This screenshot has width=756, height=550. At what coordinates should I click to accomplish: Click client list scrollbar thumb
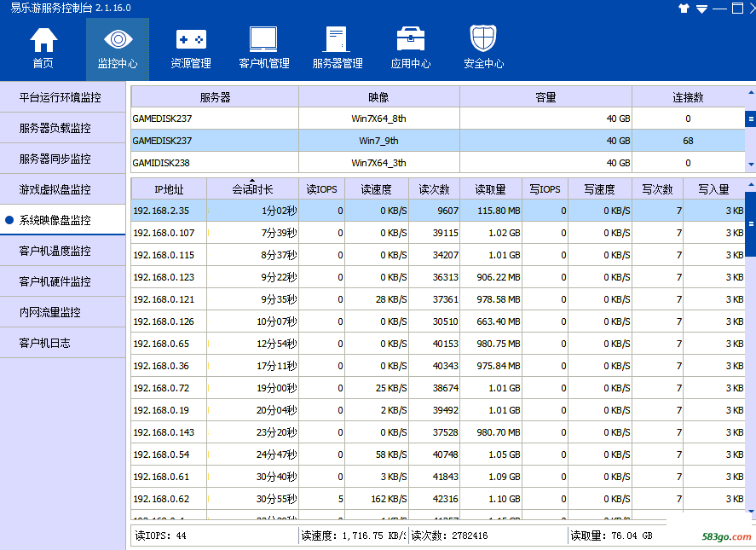pos(751,224)
